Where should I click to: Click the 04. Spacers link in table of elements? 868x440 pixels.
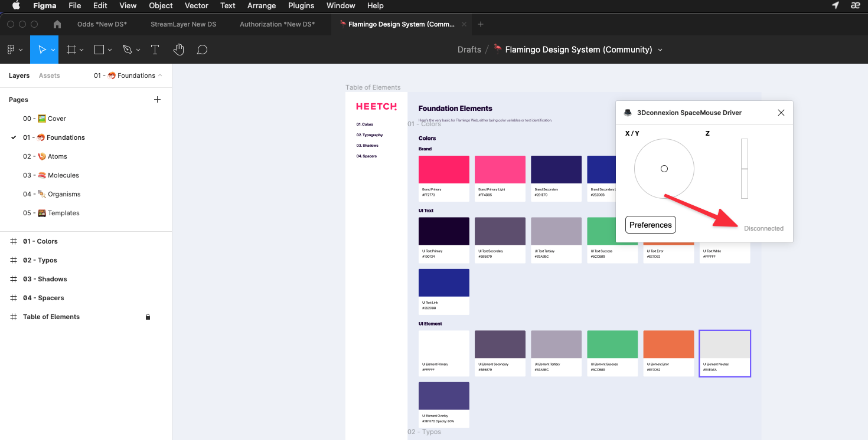click(366, 156)
